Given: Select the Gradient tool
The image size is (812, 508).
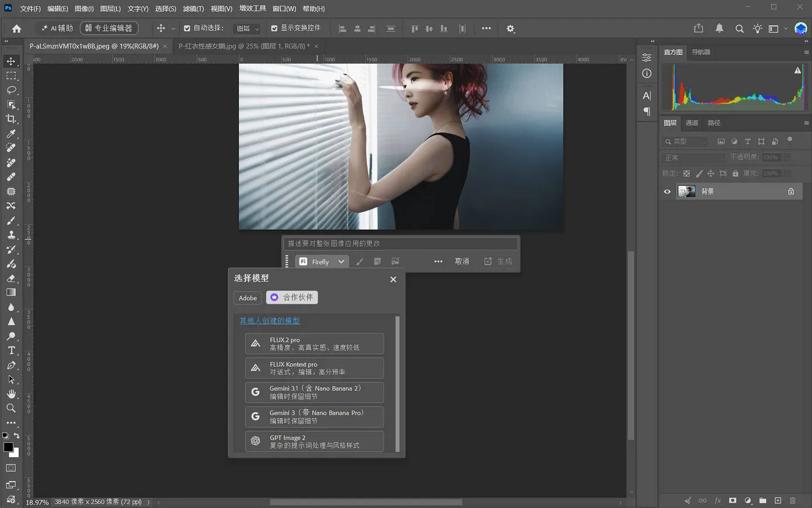Looking at the screenshot, I should 11,293.
